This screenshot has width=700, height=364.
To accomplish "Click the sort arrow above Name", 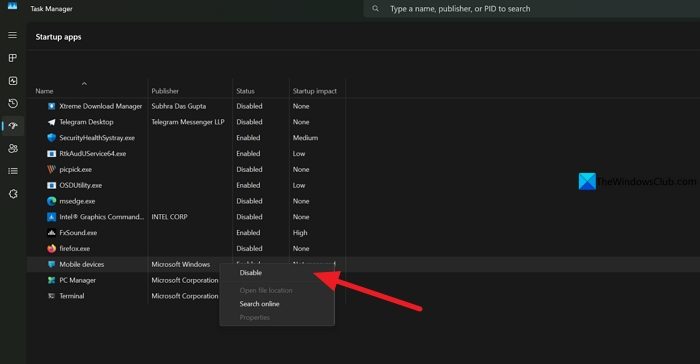I will (84, 84).
